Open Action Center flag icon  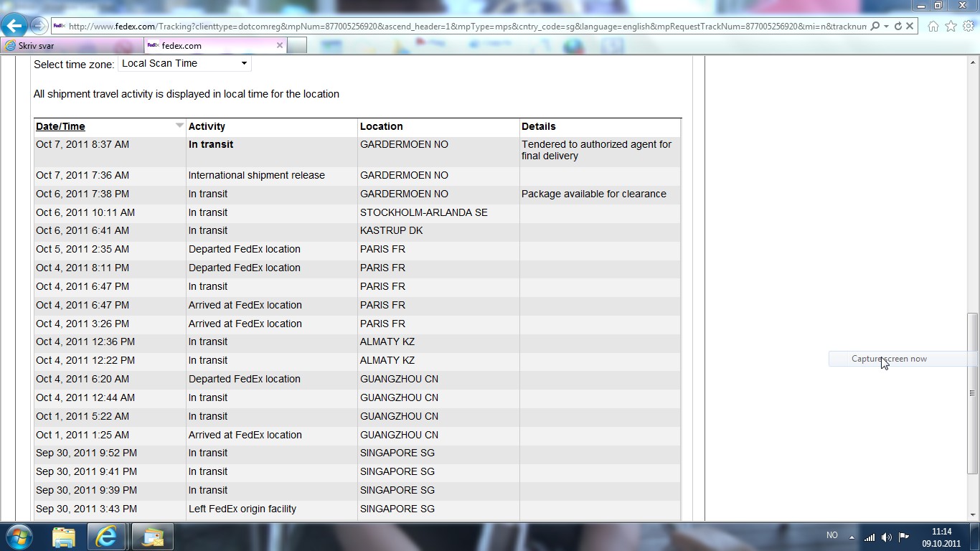[x=904, y=537]
